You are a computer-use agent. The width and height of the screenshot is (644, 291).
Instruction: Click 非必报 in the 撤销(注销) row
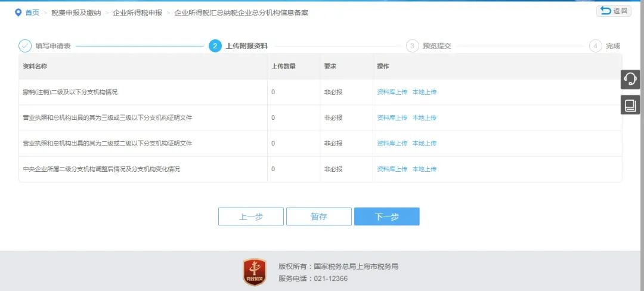click(x=333, y=92)
